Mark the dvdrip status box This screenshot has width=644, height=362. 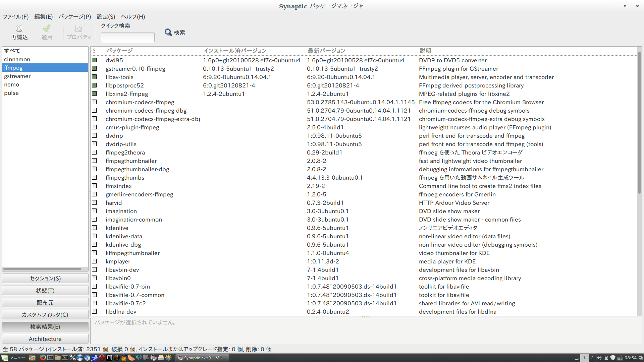[x=94, y=135]
